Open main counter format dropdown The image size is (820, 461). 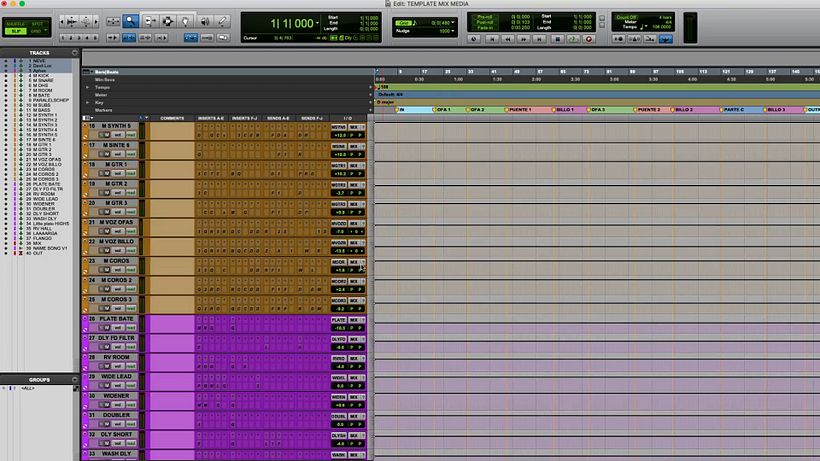317,23
